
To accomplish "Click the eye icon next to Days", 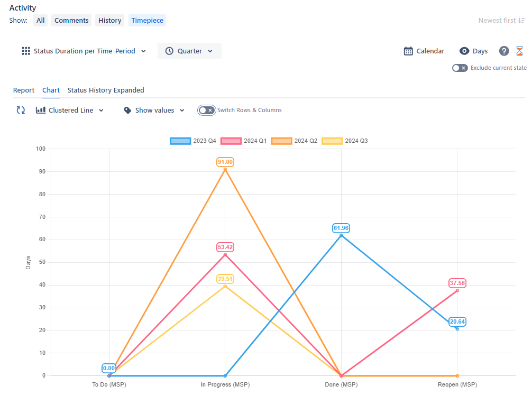I will tap(464, 51).
